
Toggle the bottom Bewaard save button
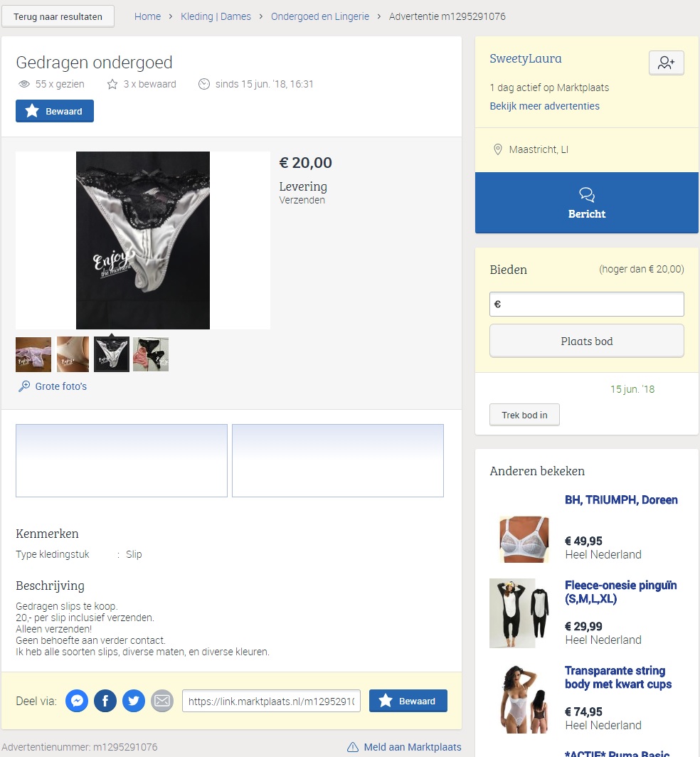(x=408, y=701)
